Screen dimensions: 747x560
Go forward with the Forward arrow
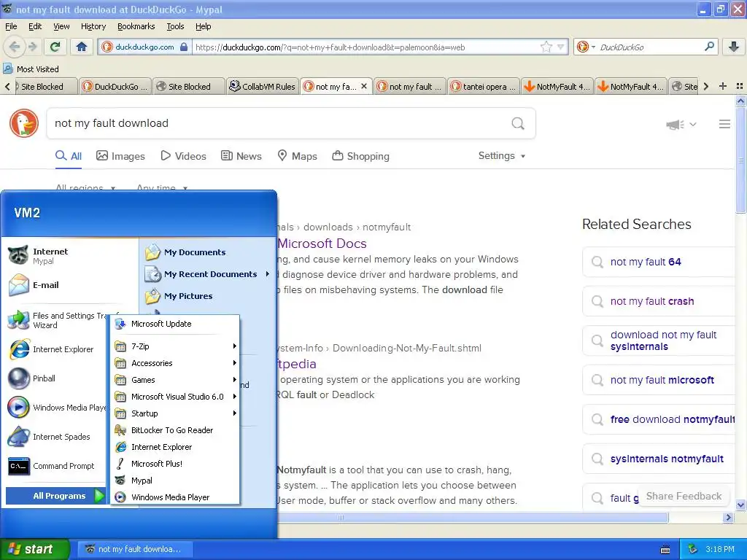(33, 47)
